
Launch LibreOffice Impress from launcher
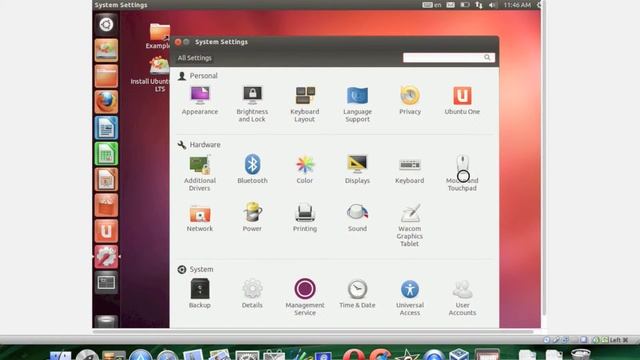(106, 179)
